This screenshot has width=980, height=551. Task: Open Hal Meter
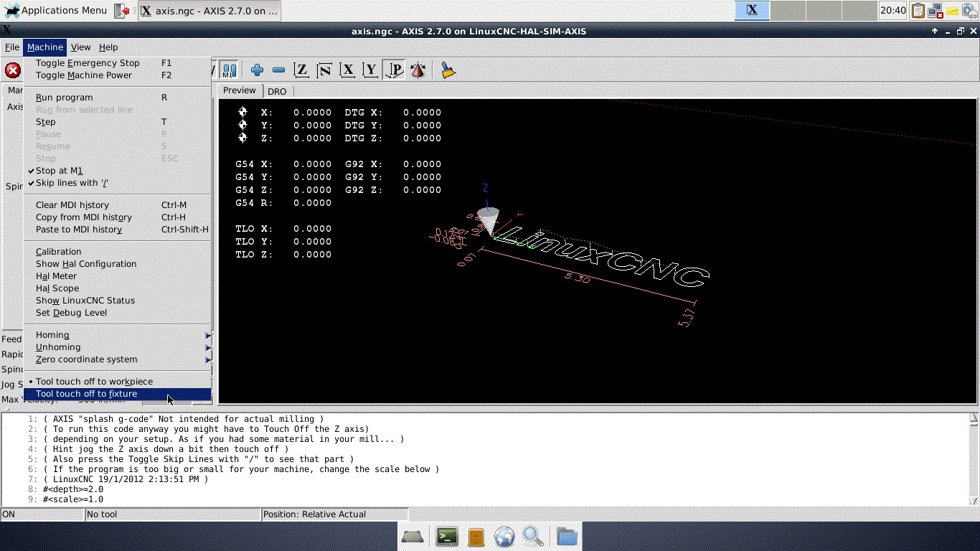coord(118,276)
